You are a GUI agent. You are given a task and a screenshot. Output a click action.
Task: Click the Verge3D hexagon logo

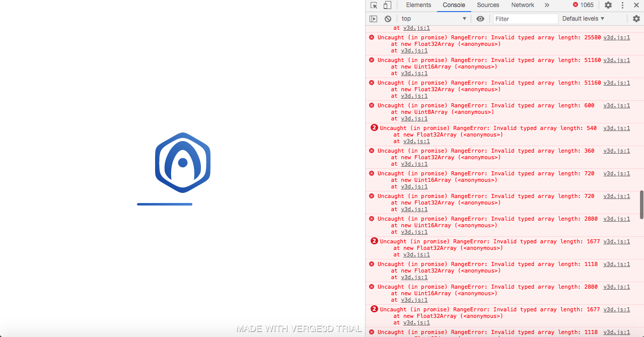pos(183,162)
